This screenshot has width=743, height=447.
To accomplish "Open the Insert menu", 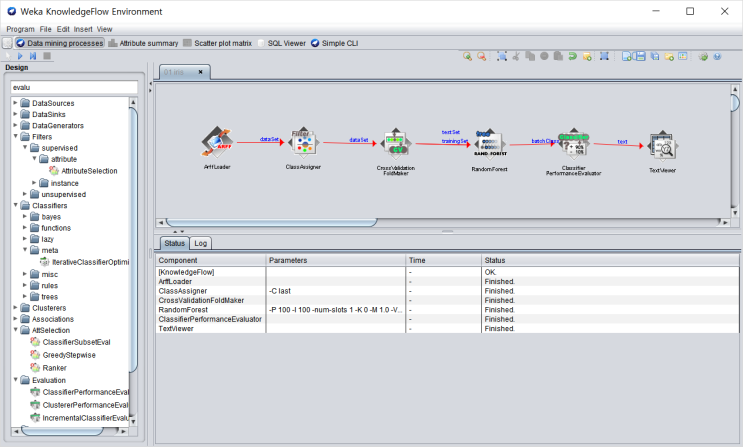I will point(83,29).
